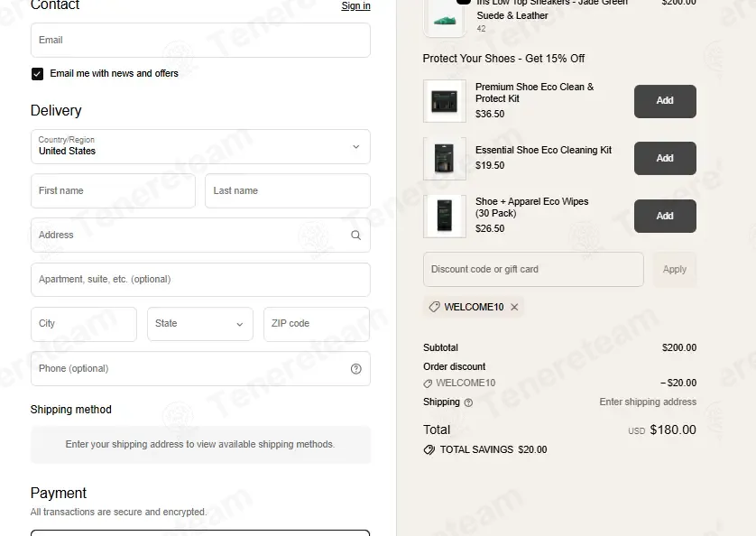Click the Premium Shoe Eco Clean kit thumbnail
This screenshot has width=756, height=536.
click(x=445, y=101)
